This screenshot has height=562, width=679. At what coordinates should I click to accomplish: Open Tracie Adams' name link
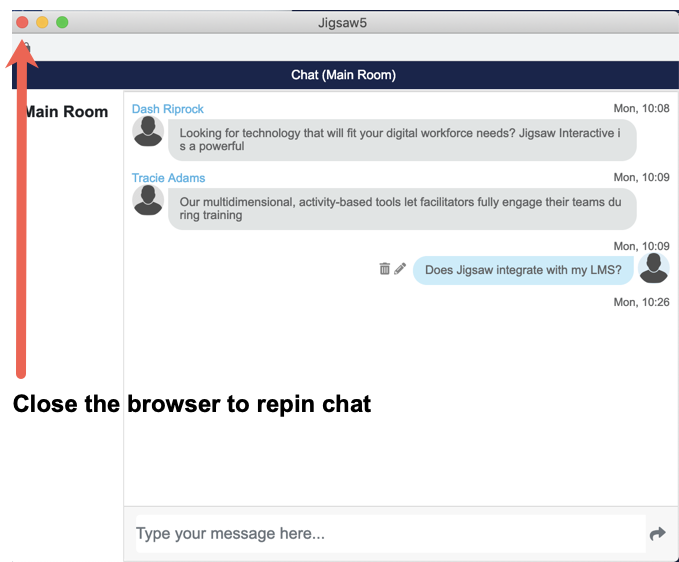pyautogui.click(x=168, y=178)
